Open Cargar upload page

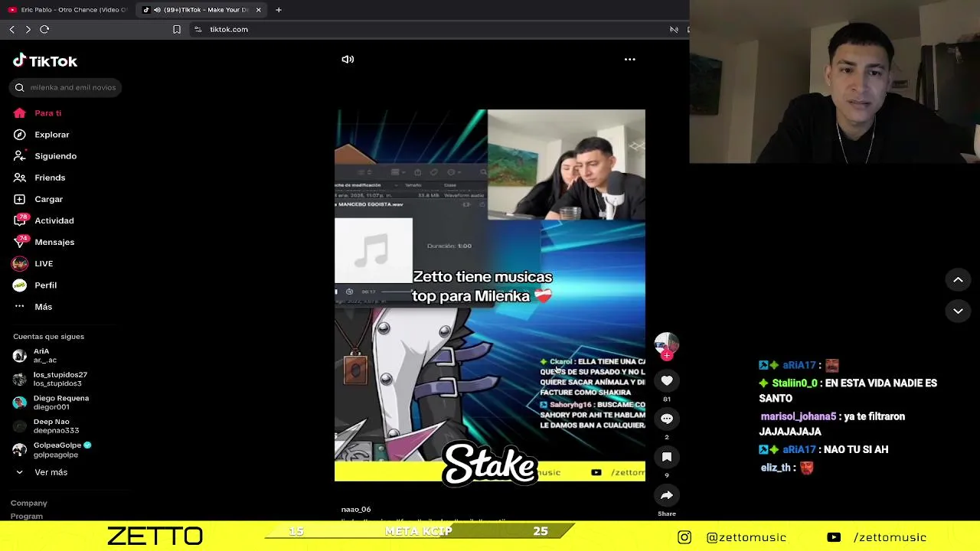coord(48,199)
